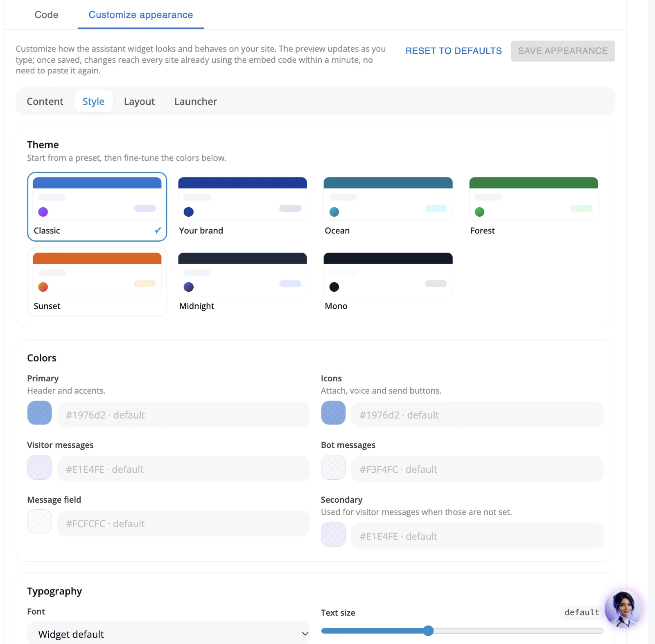Apply the Sunset theme preset
Screen dimensions: 655x644
(97, 282)
